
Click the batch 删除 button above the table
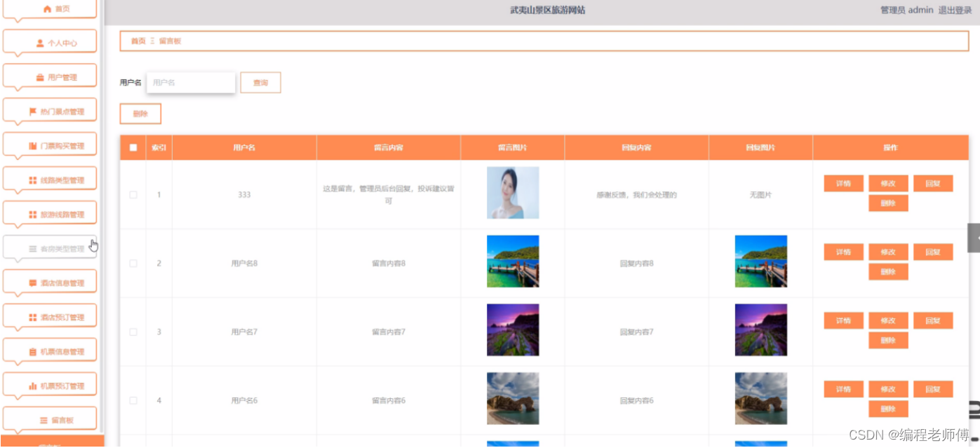[140, 114]
